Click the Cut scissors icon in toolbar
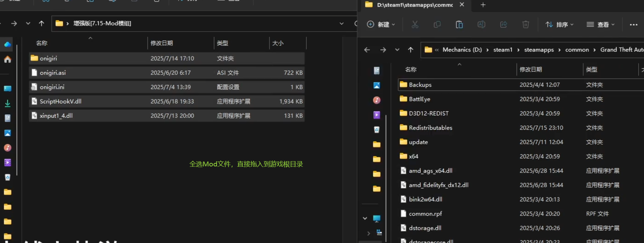Image resolution: width=644 pixels, height=243 pixels. pyautogui.click(x=415, y=25)
